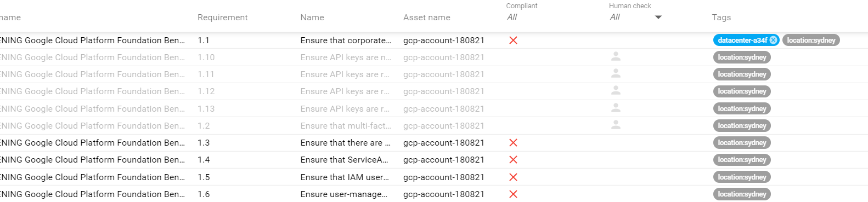Click gcp-account-180821 asset in row 1.1
This screenshot has width=868, height=202.
point(444,40)
